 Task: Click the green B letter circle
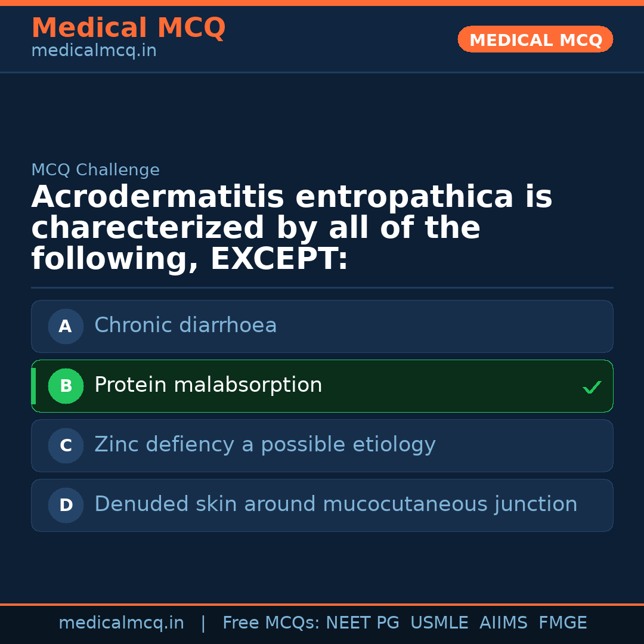pos(66,386)
